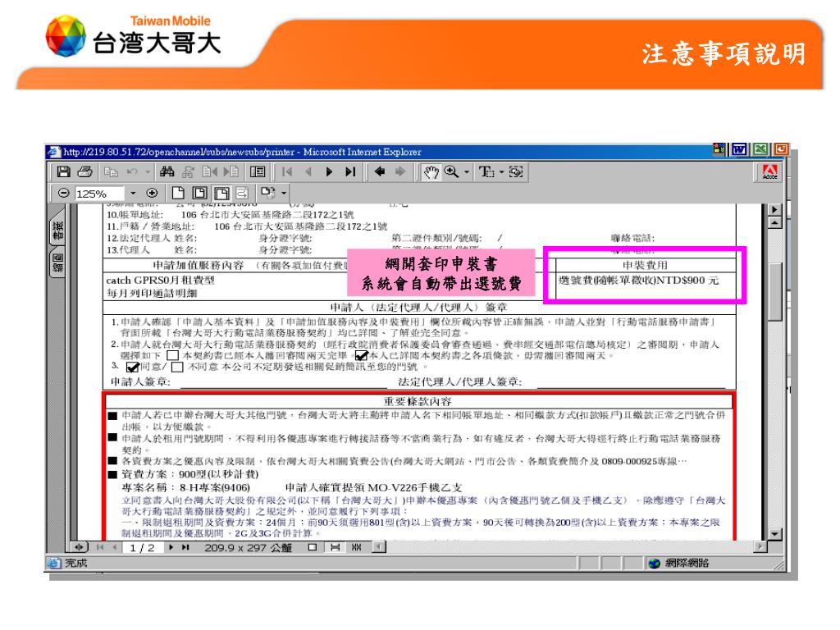Click the Adobe logo button

769,172
